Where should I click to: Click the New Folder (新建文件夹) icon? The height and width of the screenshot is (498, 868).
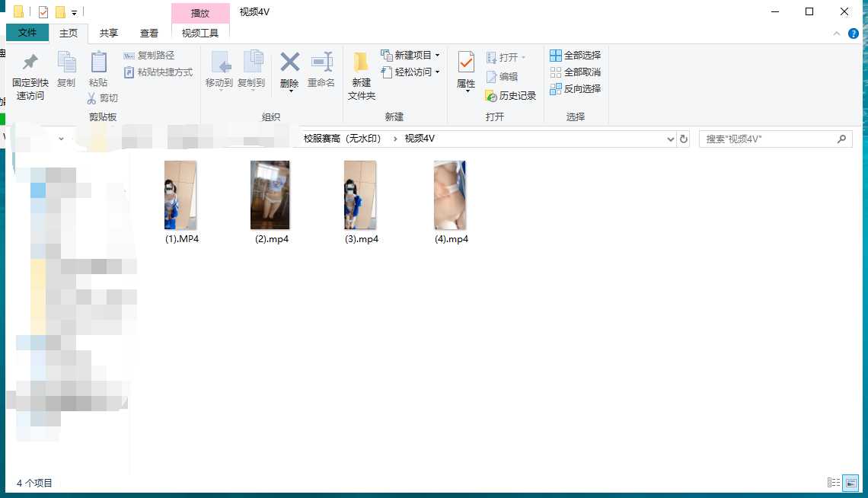click(361, 62)
